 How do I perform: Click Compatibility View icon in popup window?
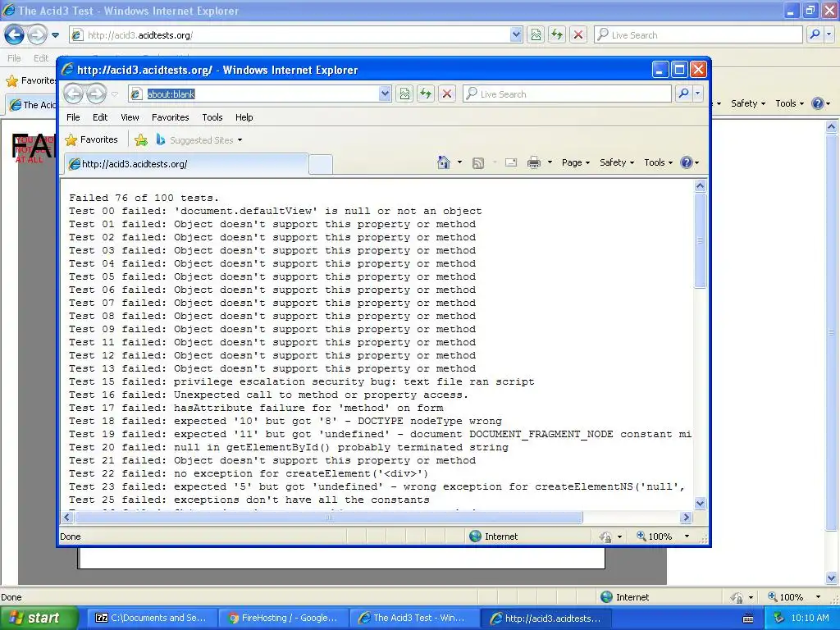pyautogui.click(x=404, y=94)
